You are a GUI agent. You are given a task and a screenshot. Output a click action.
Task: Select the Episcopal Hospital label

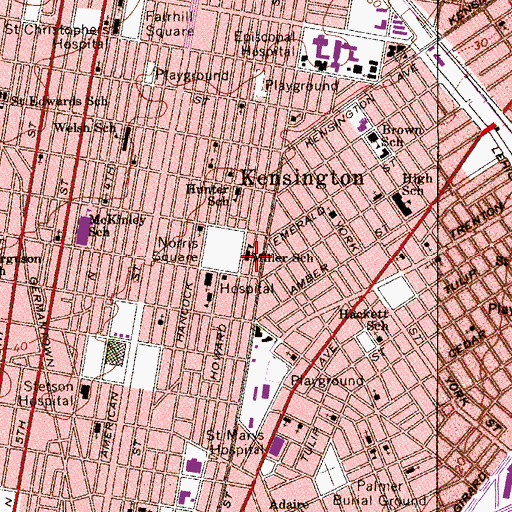pos(266,44)
